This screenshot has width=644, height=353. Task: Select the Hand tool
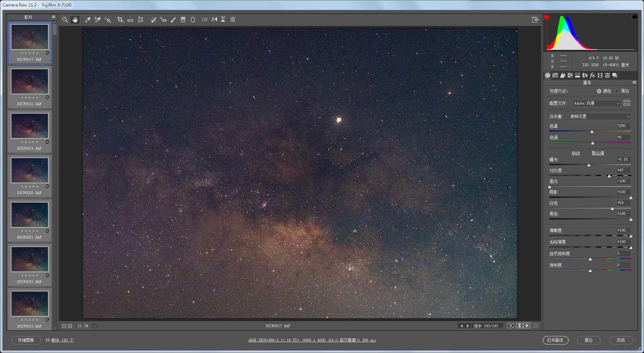pos(75,20)
